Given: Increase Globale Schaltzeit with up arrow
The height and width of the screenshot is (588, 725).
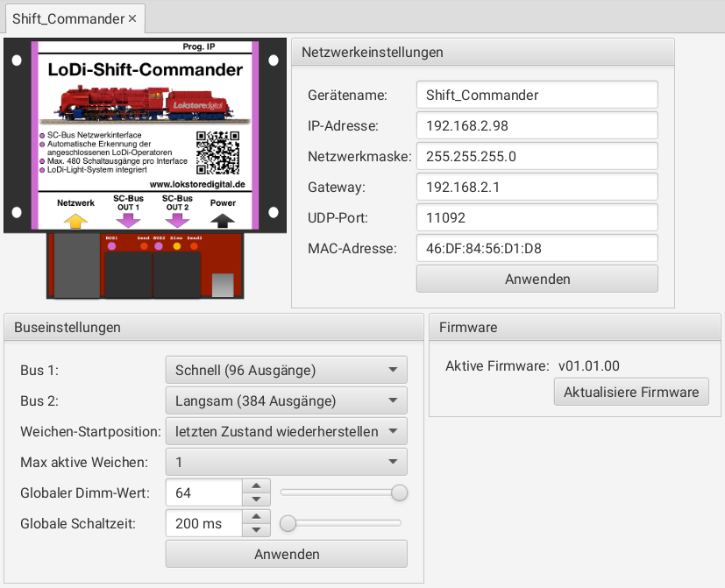Looking at the screenshot, I should tap(256, 516).
